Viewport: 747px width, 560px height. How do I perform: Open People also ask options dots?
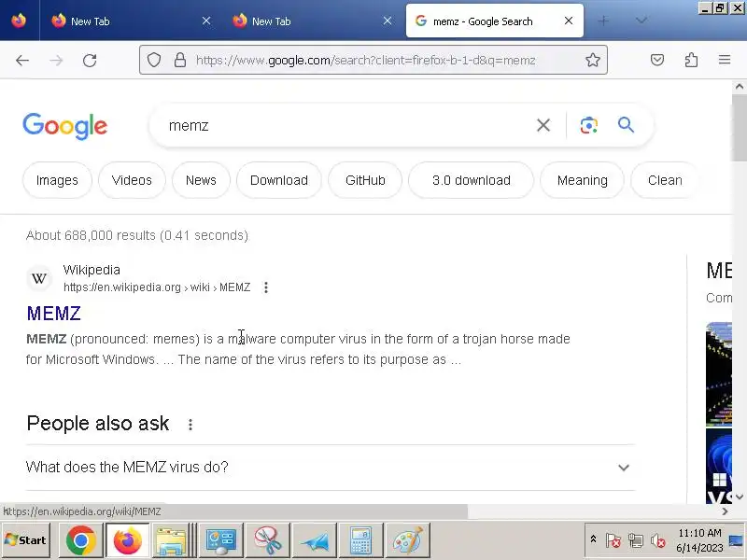[190, 425]
